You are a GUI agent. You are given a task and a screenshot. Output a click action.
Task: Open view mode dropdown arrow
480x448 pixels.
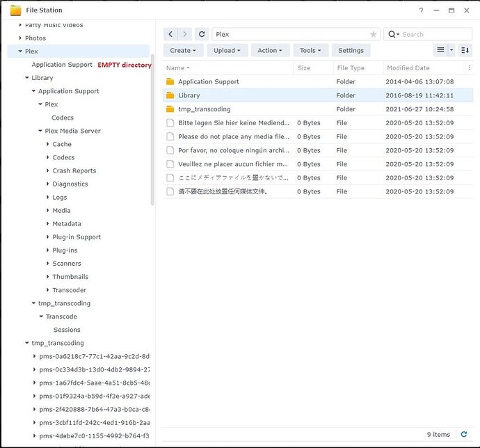[x=451, y=50]
